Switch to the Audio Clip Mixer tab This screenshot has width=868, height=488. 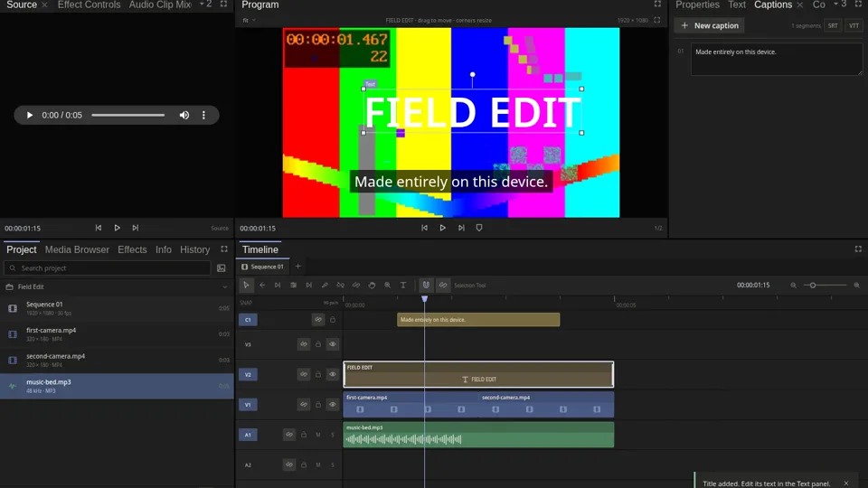click(x=161, y=5)
